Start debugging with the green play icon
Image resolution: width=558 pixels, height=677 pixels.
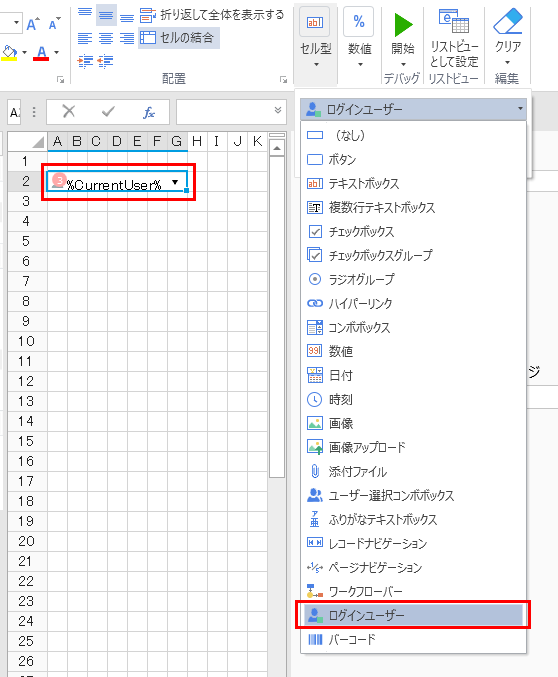pos(403,25)
